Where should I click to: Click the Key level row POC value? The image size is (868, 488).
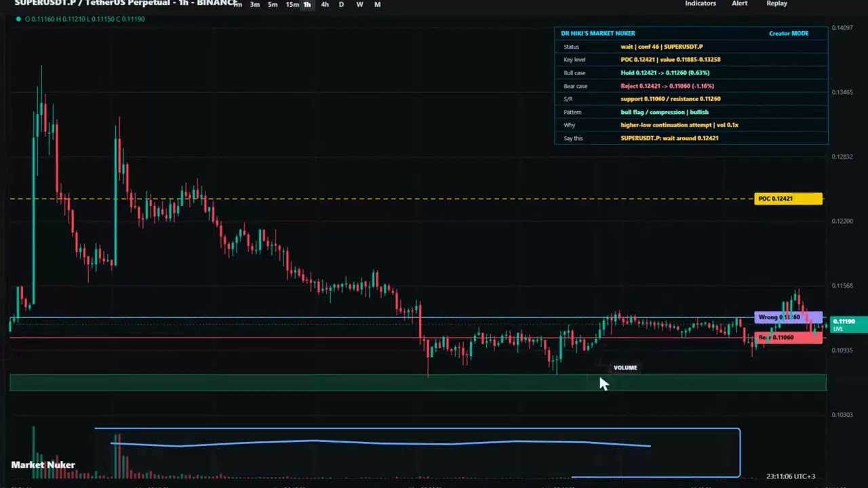click(671, 60)
